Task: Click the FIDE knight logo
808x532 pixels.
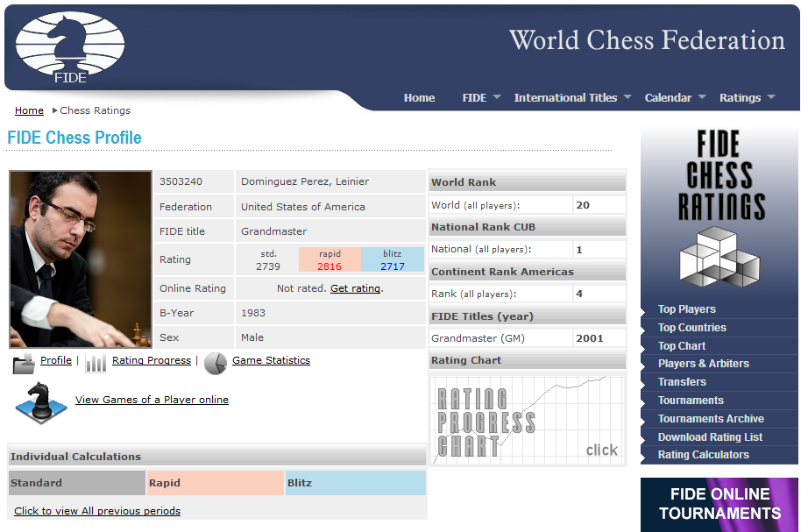Action: coord(70,48)
